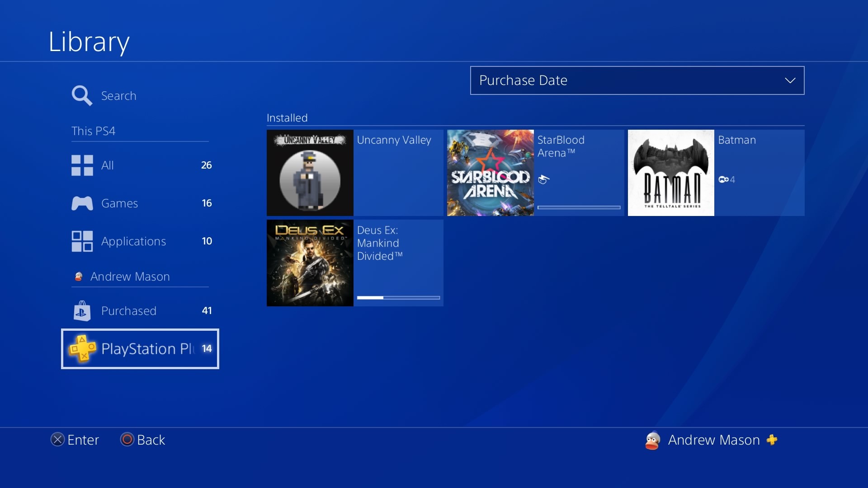Select the All tab showing 26 items
Image resolution: width=868 pixels, height=488 pixels.
[x=140, y=164]
